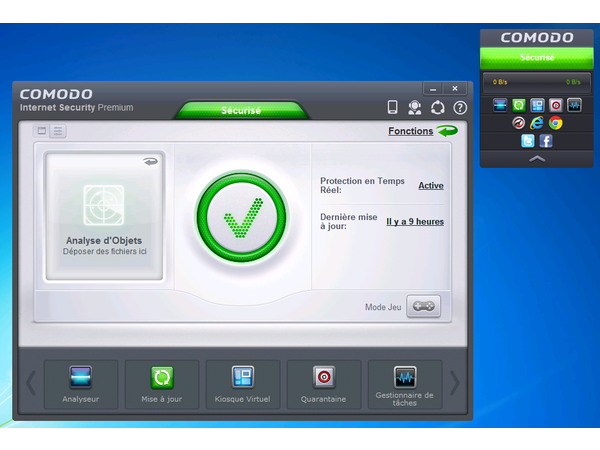Click the Active real-time protection link

[x=430, y=186]
